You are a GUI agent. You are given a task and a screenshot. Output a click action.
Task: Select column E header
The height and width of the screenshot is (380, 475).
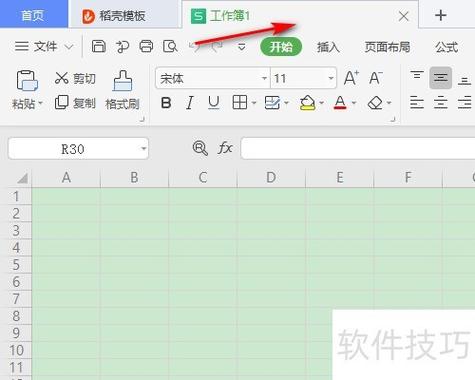(340, 178)
